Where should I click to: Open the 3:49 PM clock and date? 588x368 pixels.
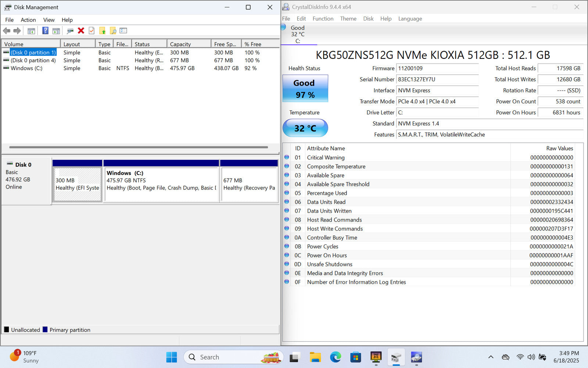point(566,357)
